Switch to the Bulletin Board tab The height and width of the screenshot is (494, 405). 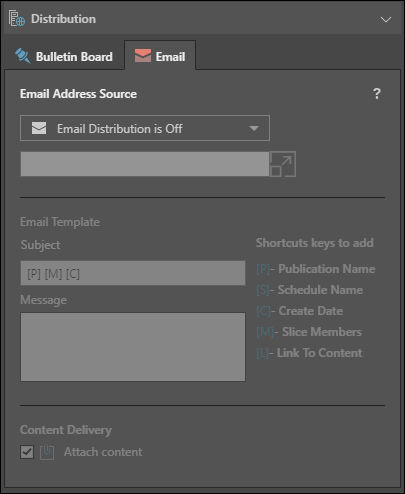(64, 56)
